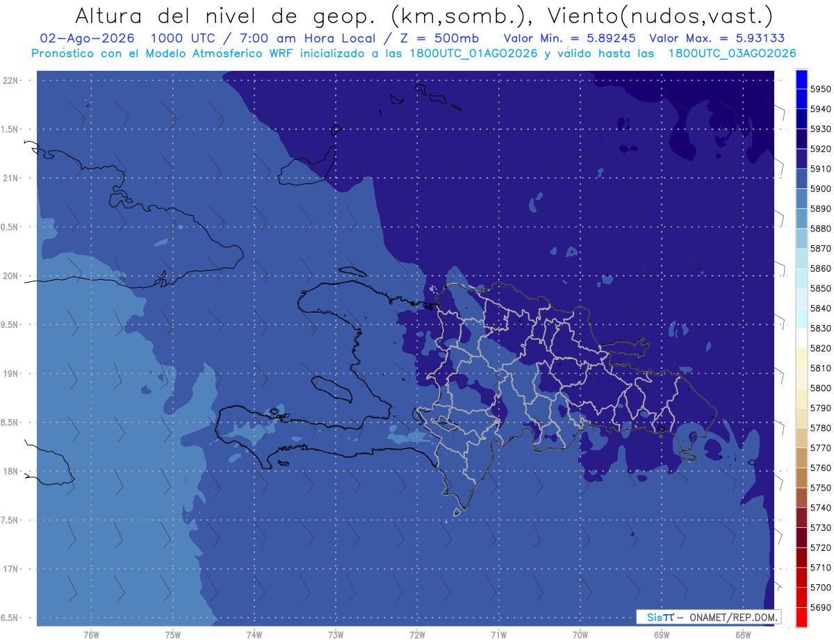Click the colorbar label '5820'
This screenshot has width=834, height=644.
[820, 348]
